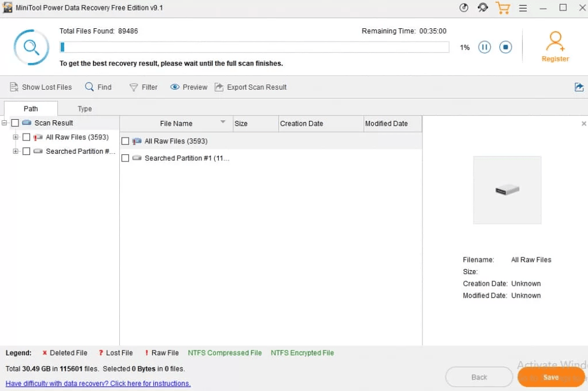Click the Save button

coord(551,377)
